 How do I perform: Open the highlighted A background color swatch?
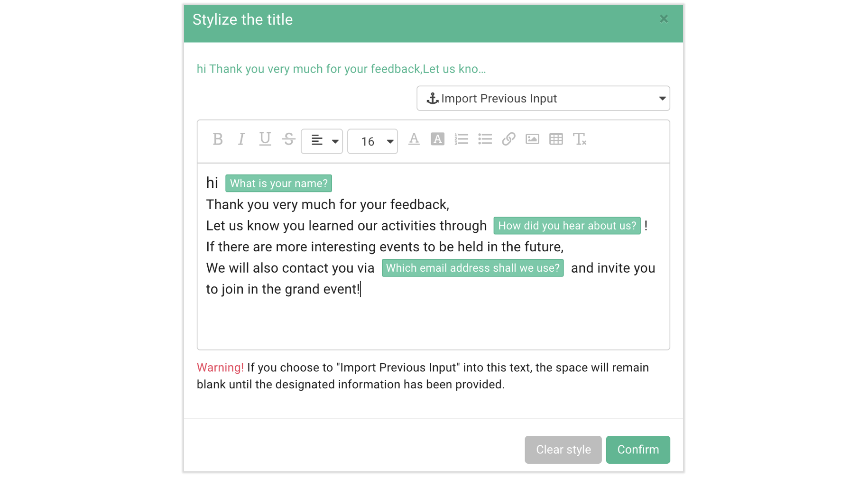(437, 139)
